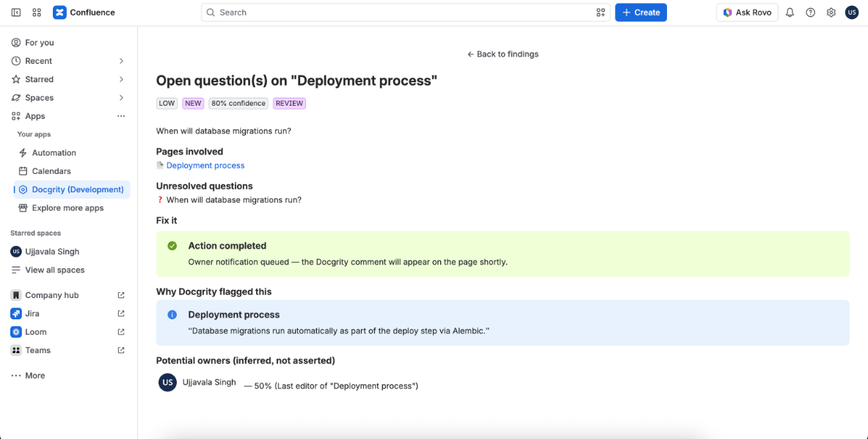868x439 pixels.
Task: Click the page icon beside Deployment process link
Action: coord(160,165)
